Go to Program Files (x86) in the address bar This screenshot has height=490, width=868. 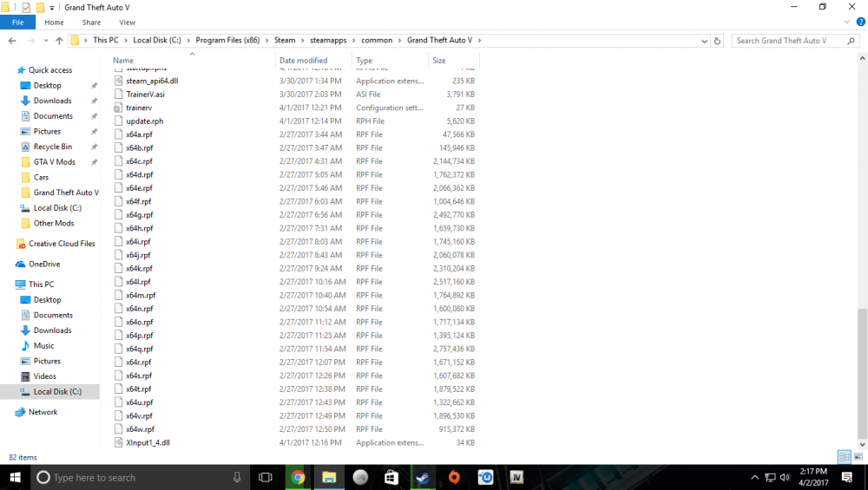[x=227, y=41]
